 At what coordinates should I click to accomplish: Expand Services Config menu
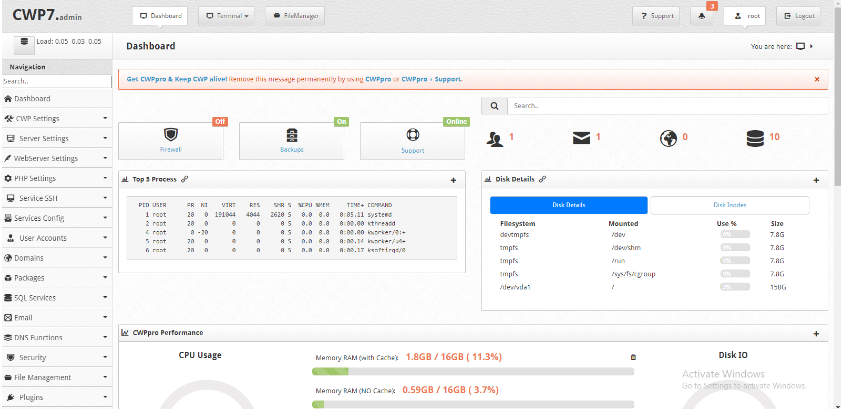(x=56, y=218)
